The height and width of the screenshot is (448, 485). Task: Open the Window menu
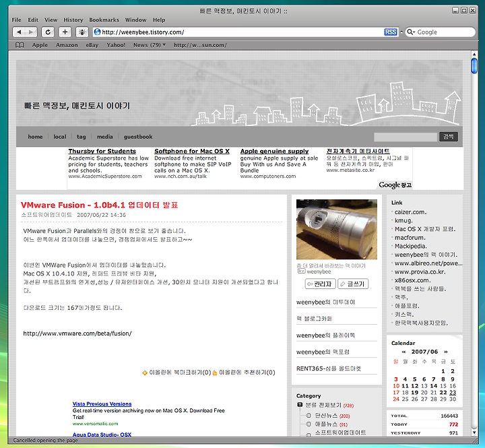tap(135, 20)
